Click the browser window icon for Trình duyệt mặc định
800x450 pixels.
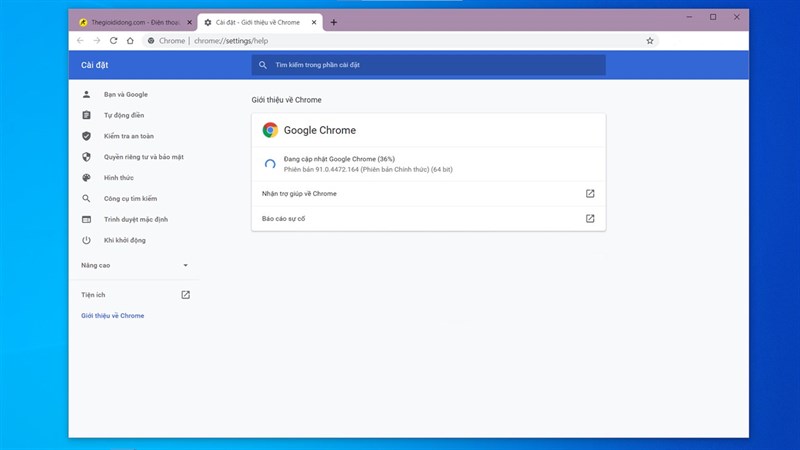point(86,219)
